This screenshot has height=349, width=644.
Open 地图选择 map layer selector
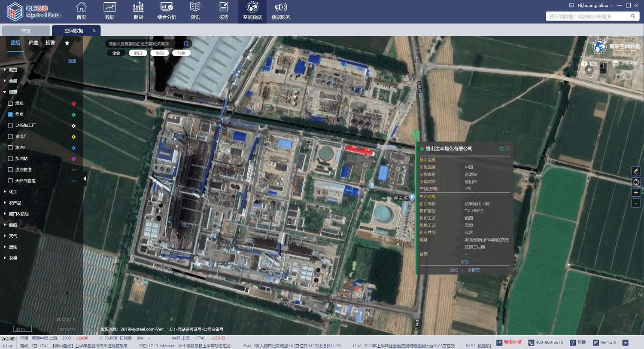[x=625, y=64]
